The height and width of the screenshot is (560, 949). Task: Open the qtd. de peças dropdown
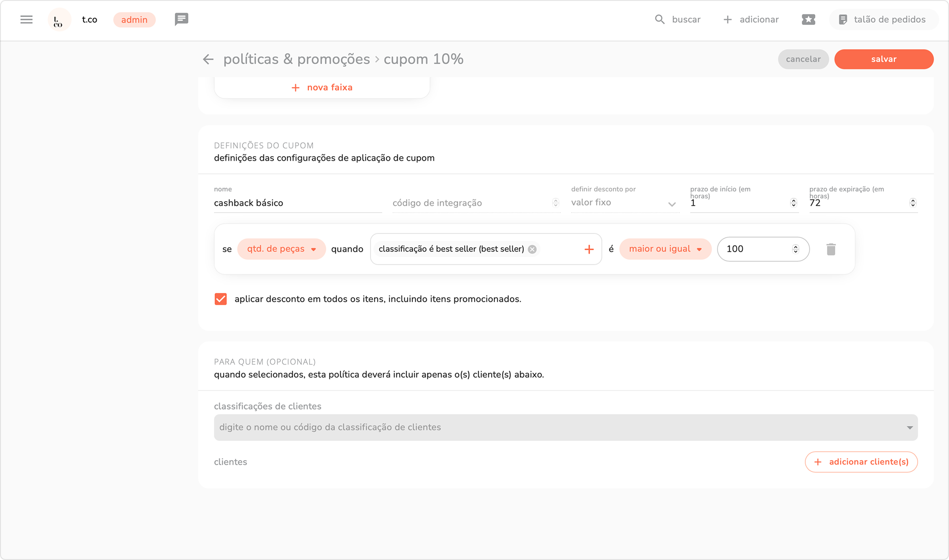tap(281, 249)
